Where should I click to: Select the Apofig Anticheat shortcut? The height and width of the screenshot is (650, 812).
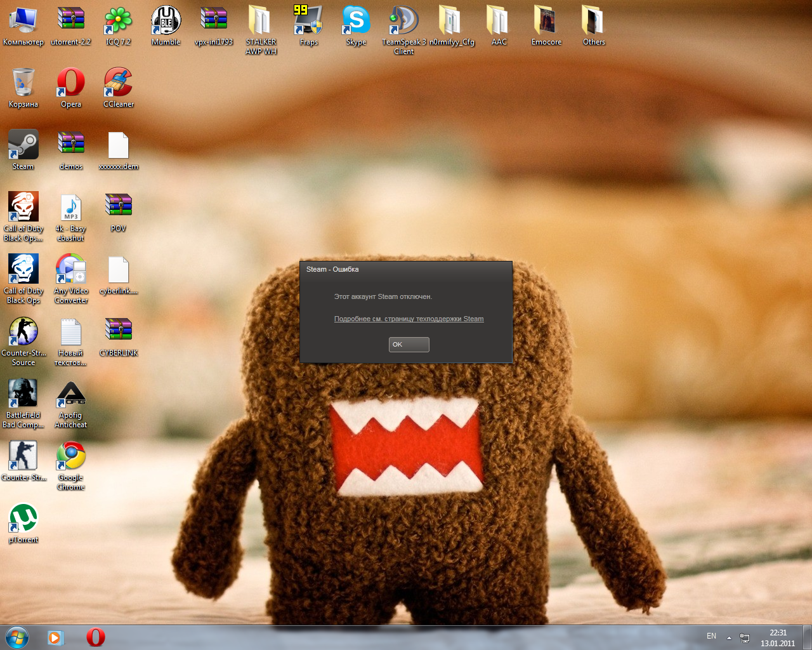point(71,404)
